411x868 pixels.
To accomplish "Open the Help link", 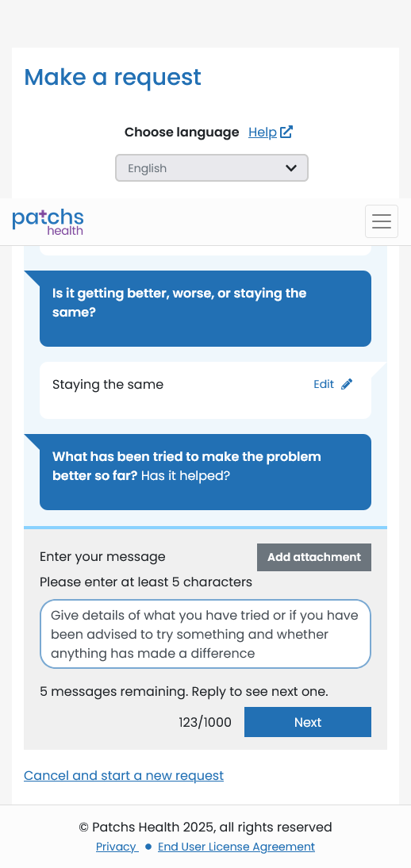I will point(263,133).
